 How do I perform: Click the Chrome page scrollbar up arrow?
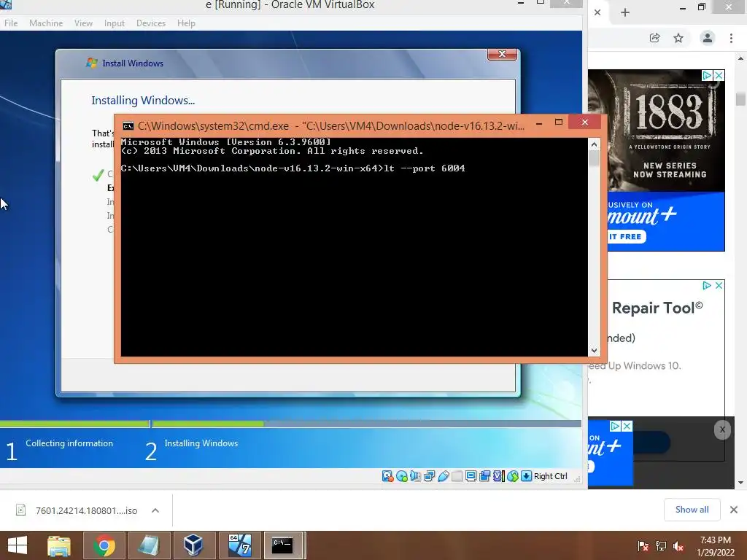click(x=740, y=59)
